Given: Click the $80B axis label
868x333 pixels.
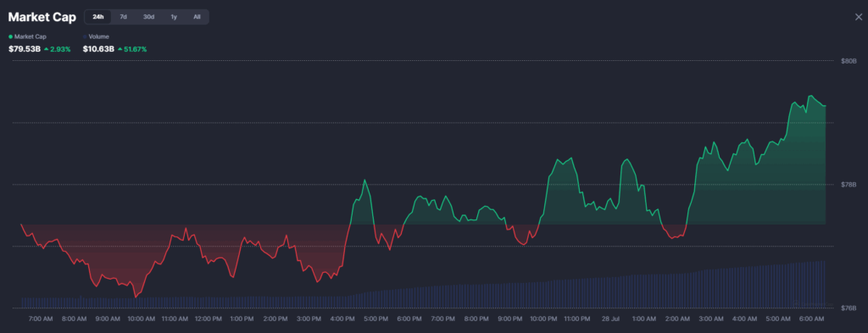Looking at the screenshot, I should pyautogui.click(x=849, y=61).
